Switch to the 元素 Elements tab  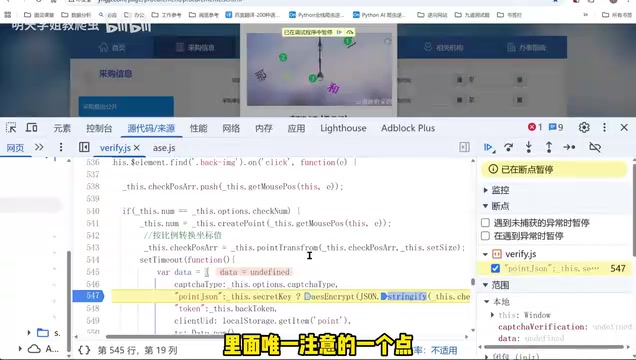(62, 128)
